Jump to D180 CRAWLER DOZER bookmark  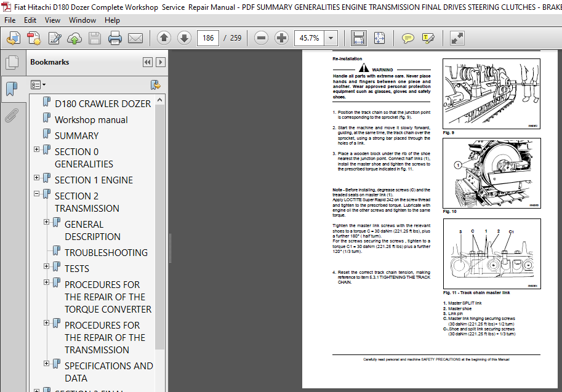(103, 104)
